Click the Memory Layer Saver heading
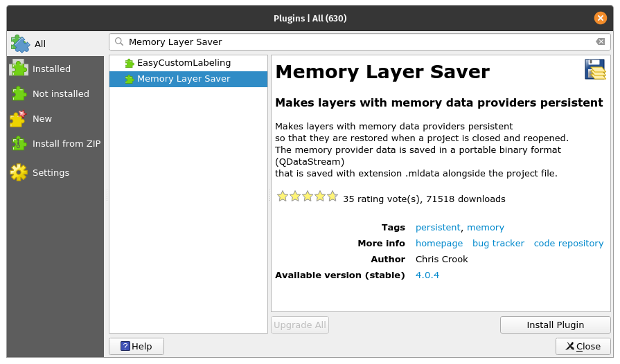Screen dimensions: 620x364 point(382,71)
